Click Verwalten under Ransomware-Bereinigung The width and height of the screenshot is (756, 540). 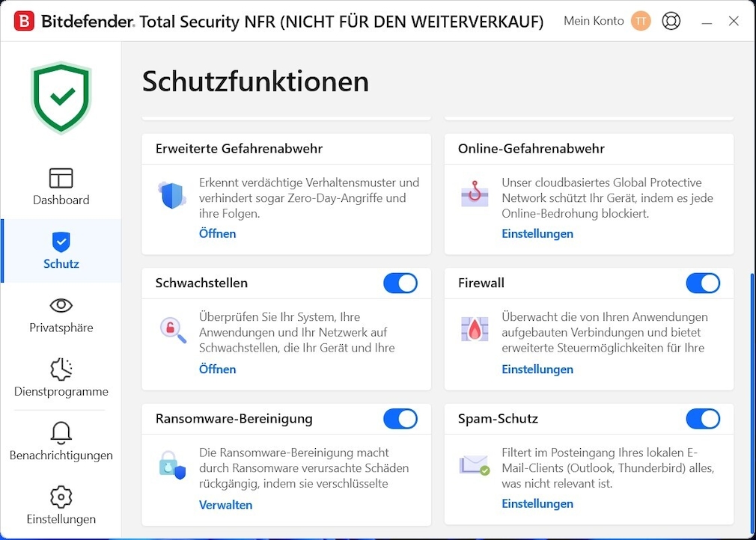click(x=225, y=505)
